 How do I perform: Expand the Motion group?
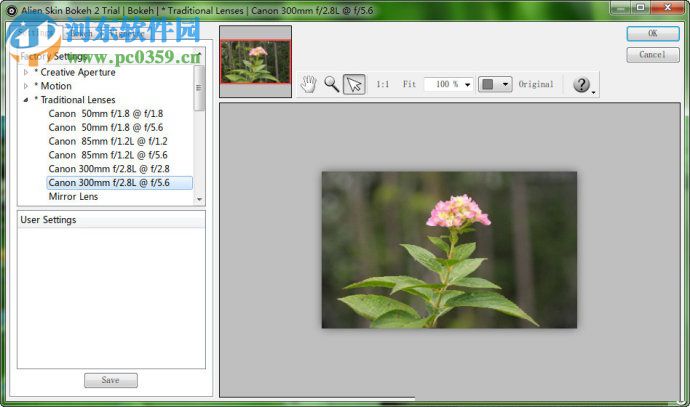pos(26,86)
